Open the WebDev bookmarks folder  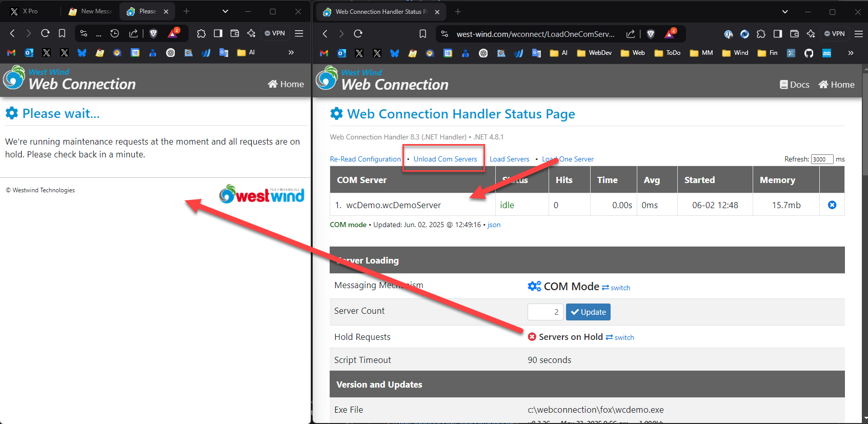click(x=594, y=53)
